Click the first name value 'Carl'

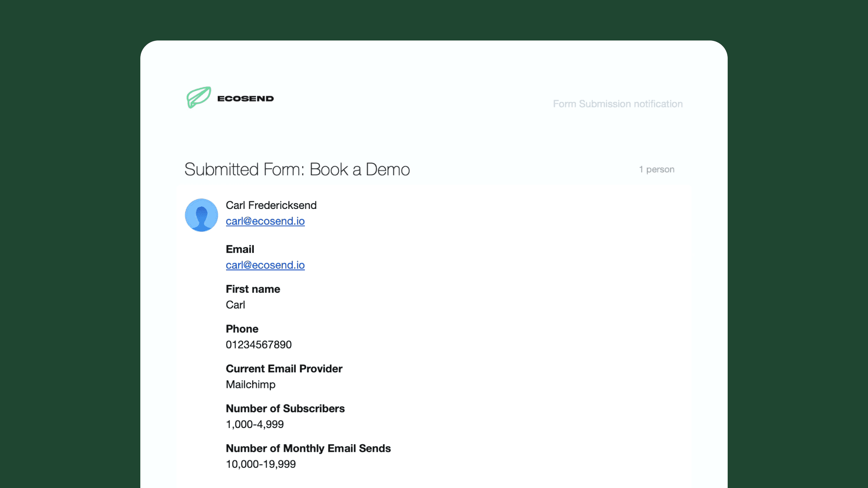(235, 305)
